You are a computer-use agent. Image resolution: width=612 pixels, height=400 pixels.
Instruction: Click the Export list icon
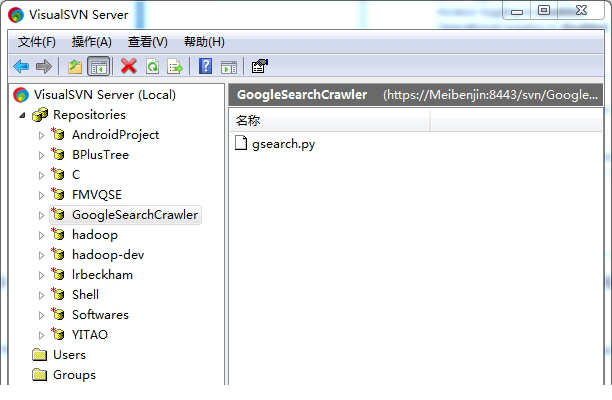pos(174,66)
